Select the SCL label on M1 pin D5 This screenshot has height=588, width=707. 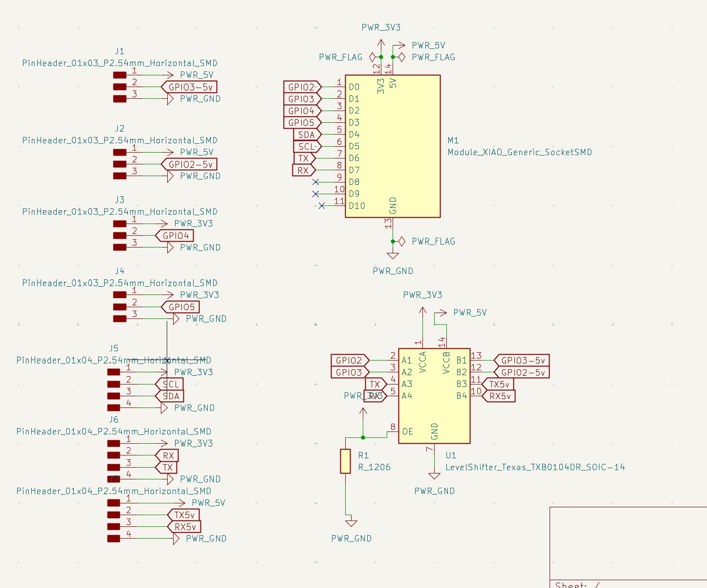[x=308, y=146]
